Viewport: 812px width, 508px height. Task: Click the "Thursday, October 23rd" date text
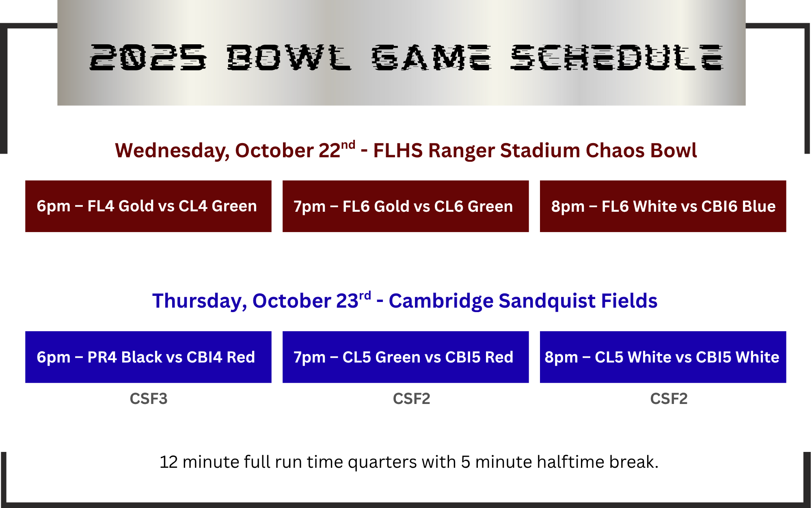point(261,301)
